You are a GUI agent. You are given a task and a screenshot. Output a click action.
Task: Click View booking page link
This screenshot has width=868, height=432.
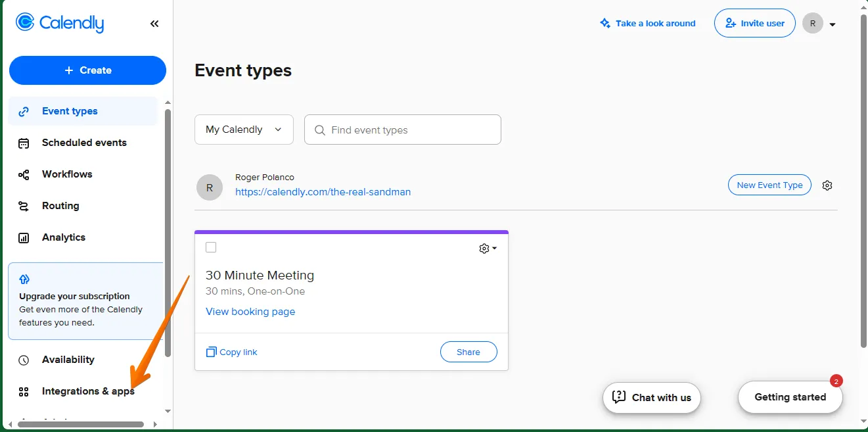[x=250, y=312]
